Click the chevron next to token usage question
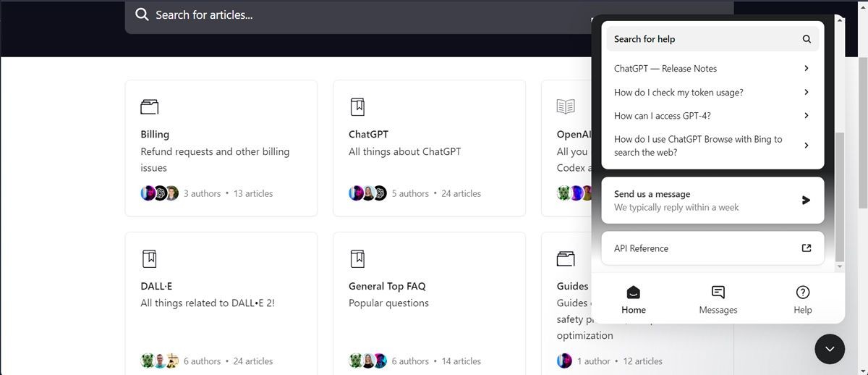Viewport: 868px width, 375px height. point(807,92)
